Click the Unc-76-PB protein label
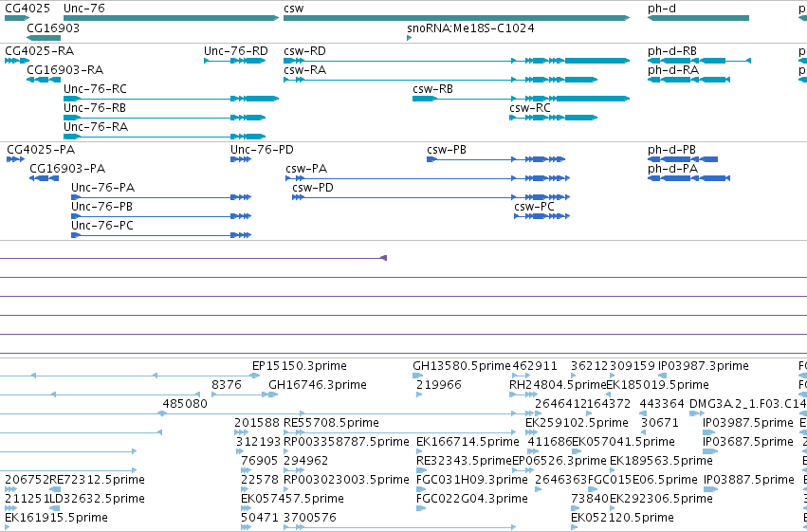 pyautogui.click(x=101, y=207)
